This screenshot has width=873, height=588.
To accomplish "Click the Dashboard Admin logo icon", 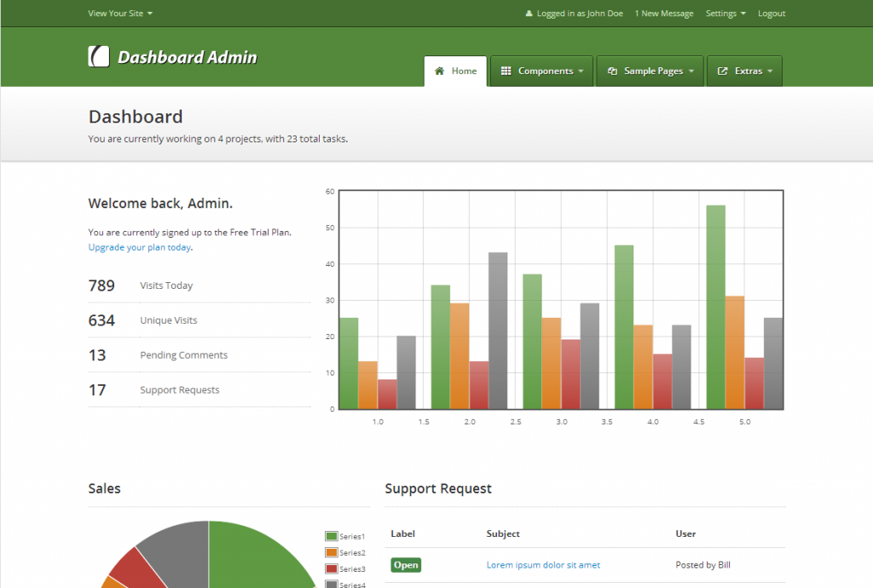I will (99, 56).
